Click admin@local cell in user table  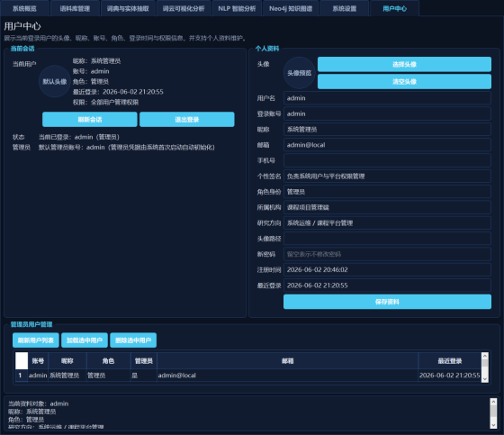[288, 376]
